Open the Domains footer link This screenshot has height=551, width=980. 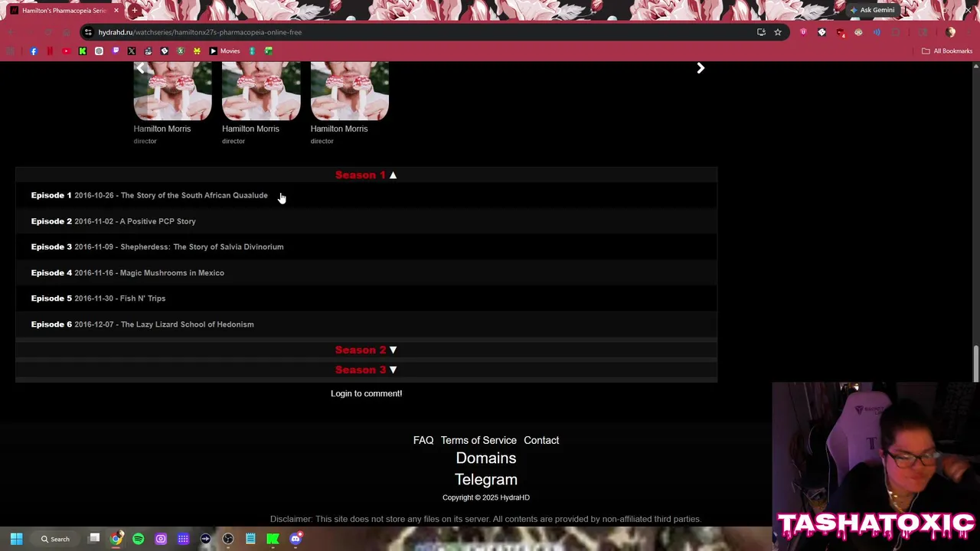486,458
